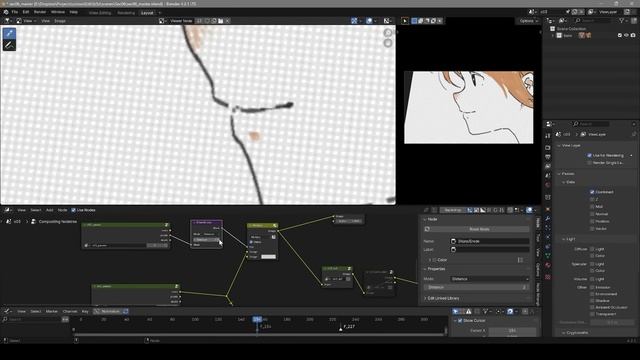Enable the Ambient Occlusion pass checkbox
Screen dimensions: 640x360
[592, 307]
